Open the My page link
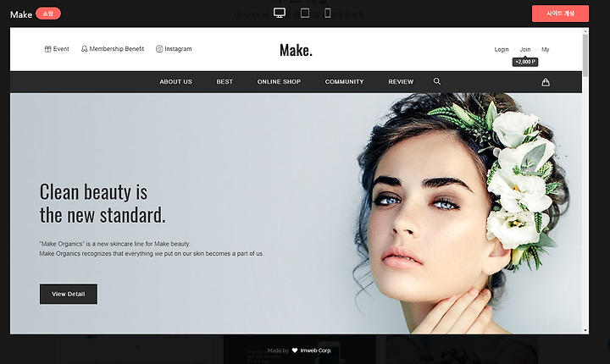 point(546,49)
